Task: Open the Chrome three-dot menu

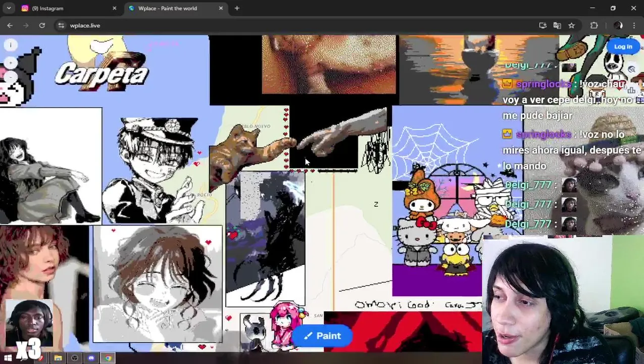Action: [x=634, y=25]
